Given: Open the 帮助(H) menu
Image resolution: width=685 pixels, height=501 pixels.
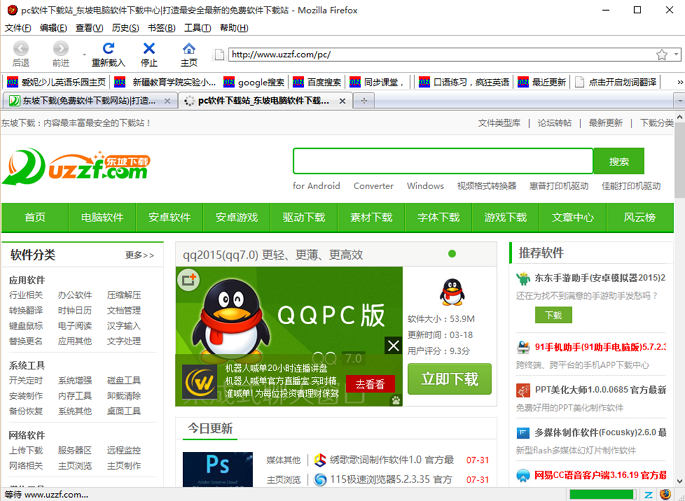Looking at the screenshot, I should [x=234, y=28].
